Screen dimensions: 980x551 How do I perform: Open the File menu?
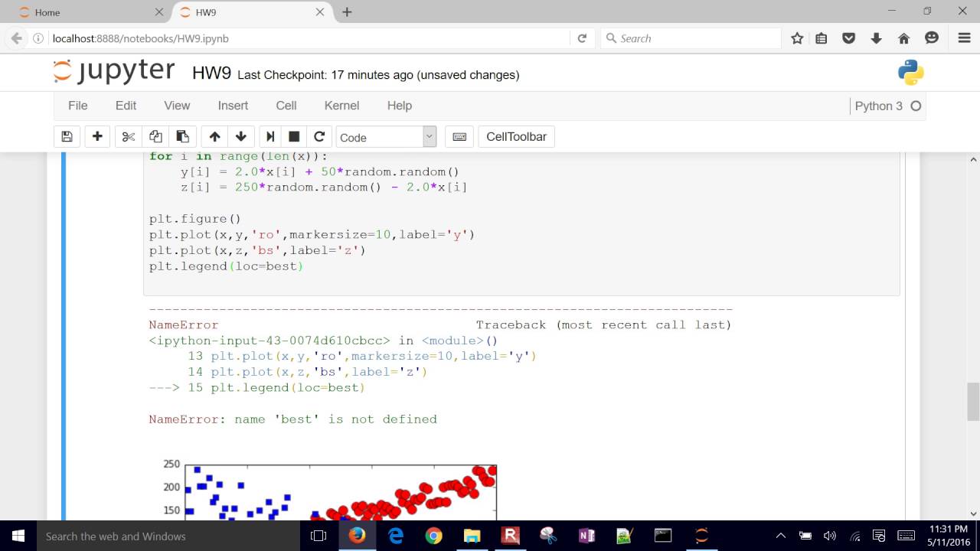pos(78,106)
